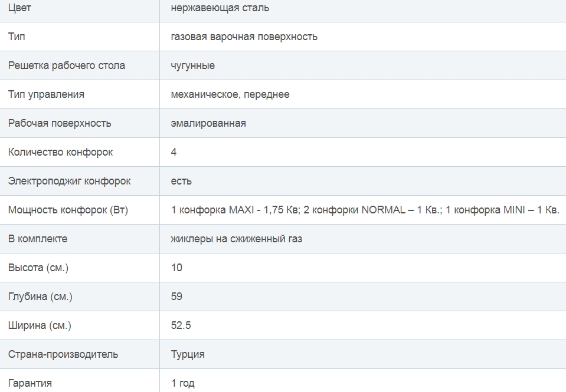Click the "газовая варочная поверхность" value
Viewport: 566px width, 392px height.
pyautogui.click(x=244, y=37)
